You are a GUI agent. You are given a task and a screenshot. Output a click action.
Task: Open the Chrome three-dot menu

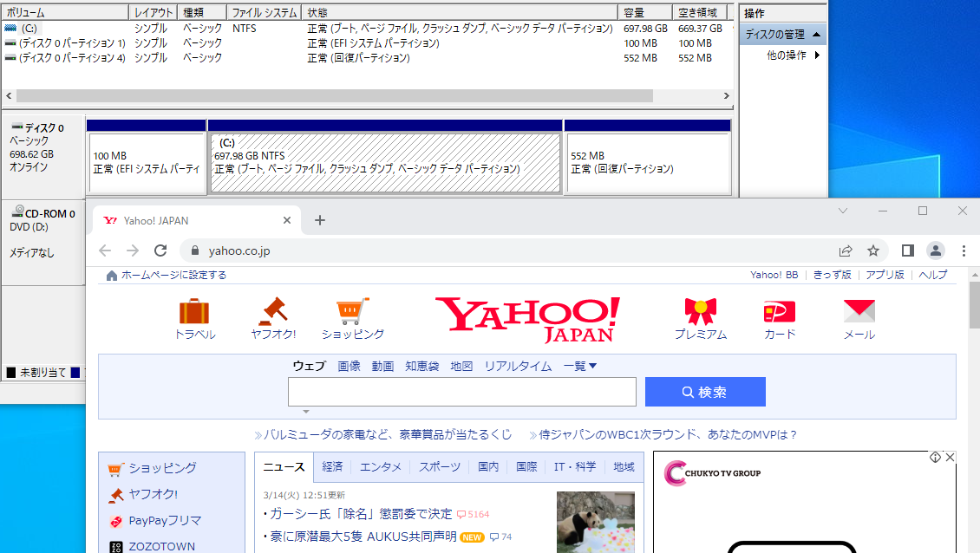[964, 250]
